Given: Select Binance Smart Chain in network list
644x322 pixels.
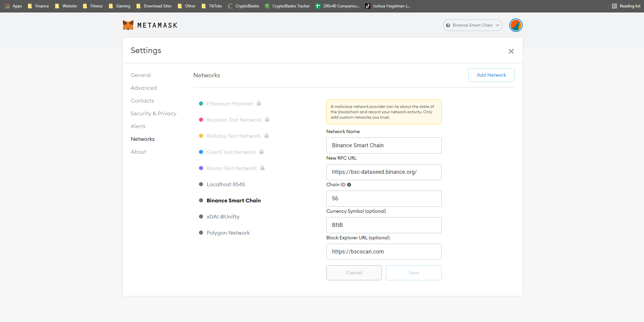Looking at the screenshot, I should (234, 200).
